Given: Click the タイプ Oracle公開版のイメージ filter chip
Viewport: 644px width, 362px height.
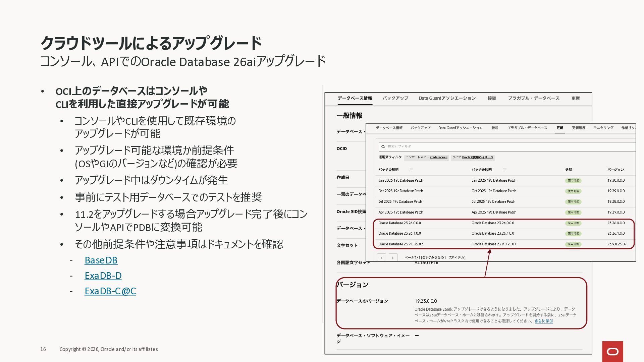Looking at the screenshot, I should pos(473,157).
